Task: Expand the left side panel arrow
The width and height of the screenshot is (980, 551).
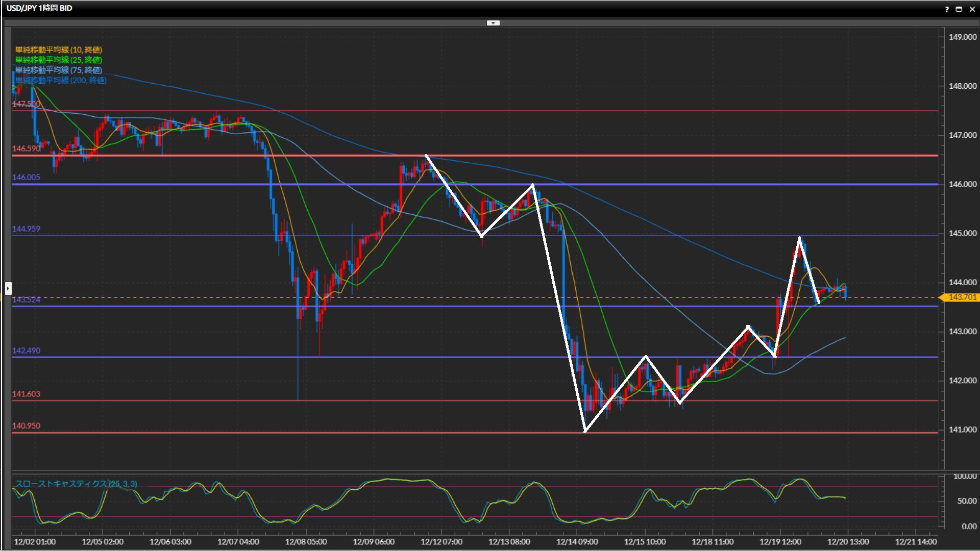Action: pyautogui.click(x=8, y=288)
